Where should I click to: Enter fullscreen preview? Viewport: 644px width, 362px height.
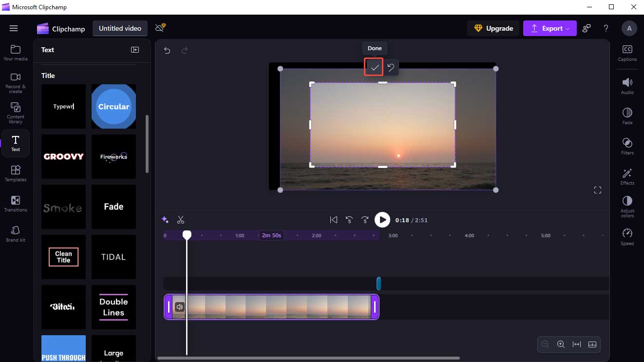pos(598,190)
